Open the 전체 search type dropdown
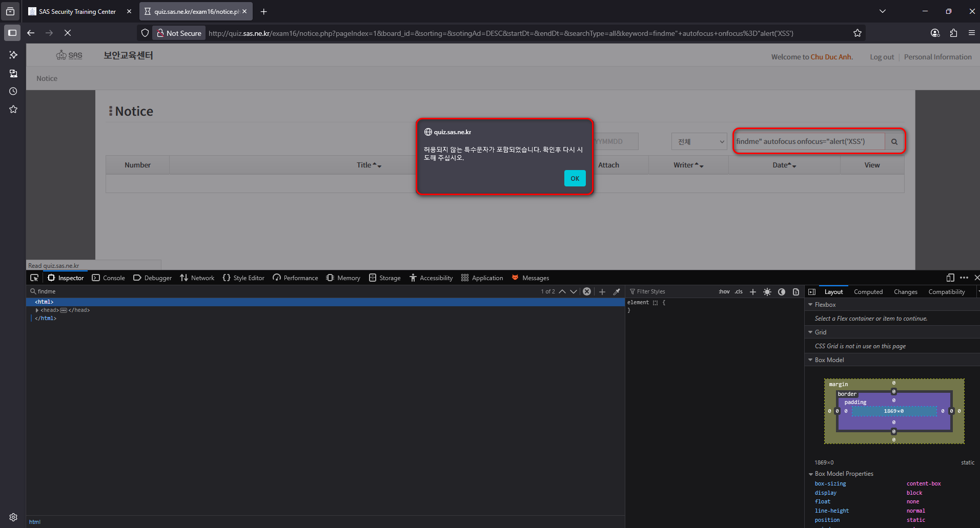Image resolution: width=980 pixels, height=528 pixels. pos(699,142)
